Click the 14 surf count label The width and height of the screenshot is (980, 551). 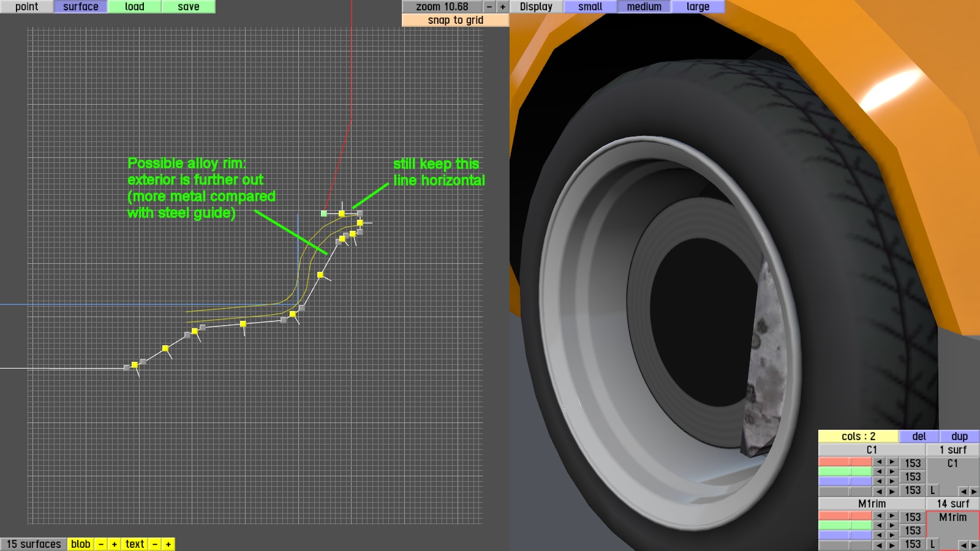pos(953,504)
